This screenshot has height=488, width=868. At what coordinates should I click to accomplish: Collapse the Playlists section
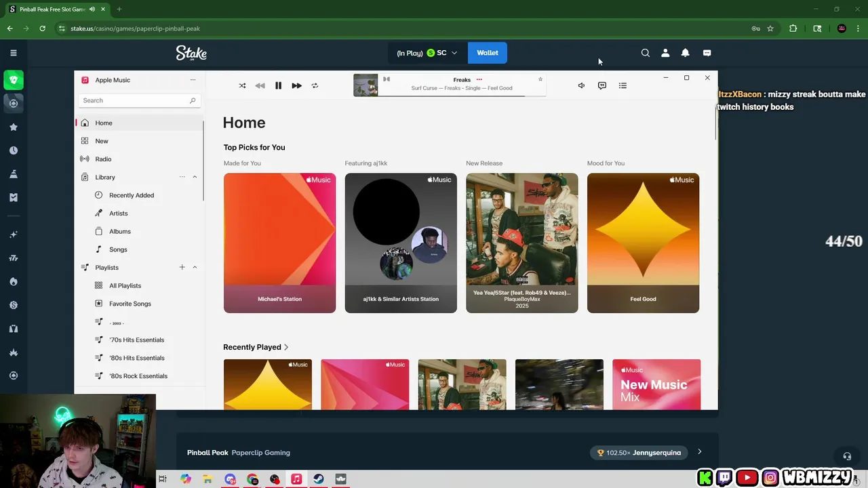coord(195,267)
